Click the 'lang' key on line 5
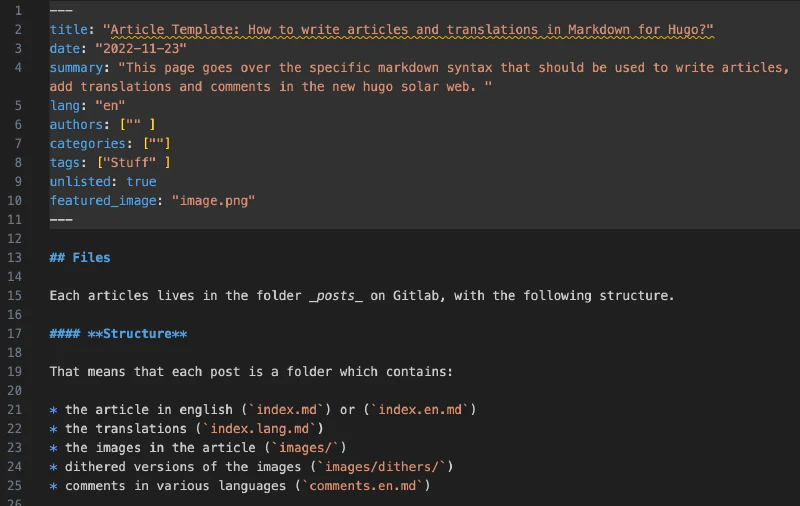800x506 pixels. point(65,106)
